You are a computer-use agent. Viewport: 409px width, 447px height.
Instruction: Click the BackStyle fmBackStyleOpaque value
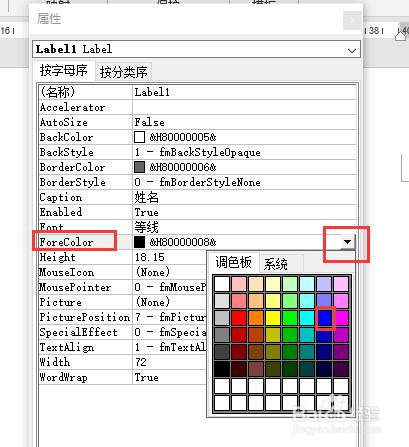pyautogui.click(x=198, y=152)
